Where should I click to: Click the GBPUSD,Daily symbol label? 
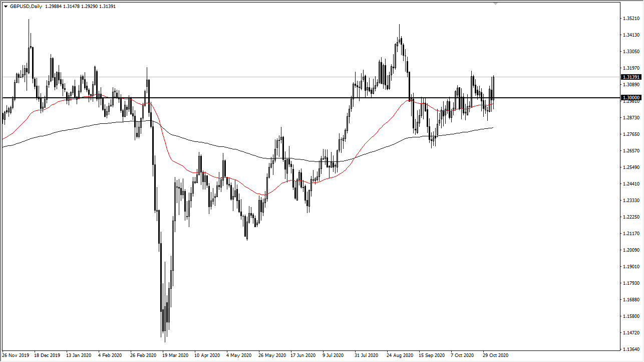point(26,6)
